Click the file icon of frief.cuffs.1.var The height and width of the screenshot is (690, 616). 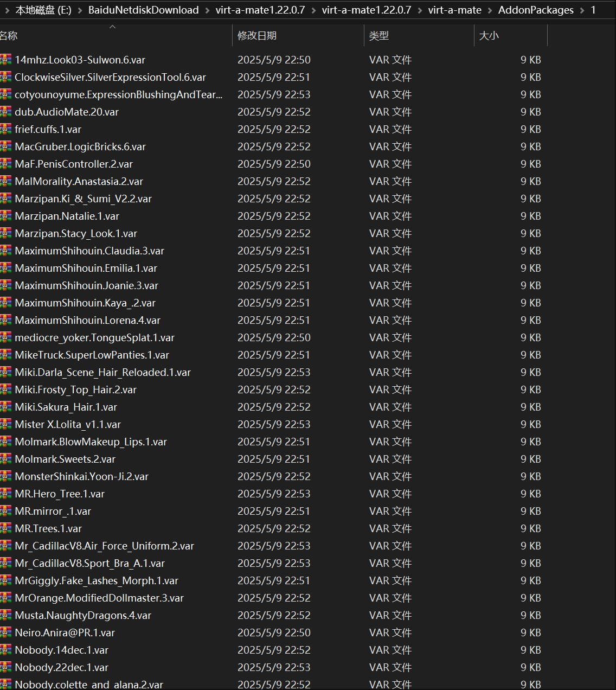click(x=5, y=129)
